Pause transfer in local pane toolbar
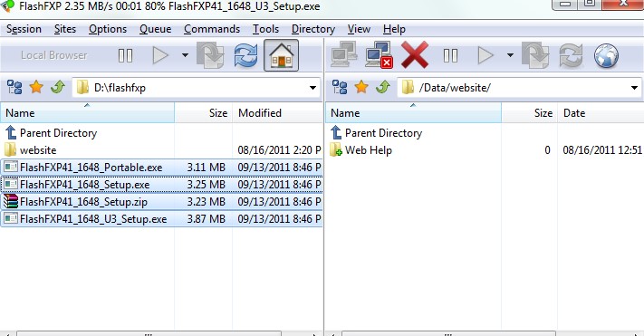 tap(125, 55)
